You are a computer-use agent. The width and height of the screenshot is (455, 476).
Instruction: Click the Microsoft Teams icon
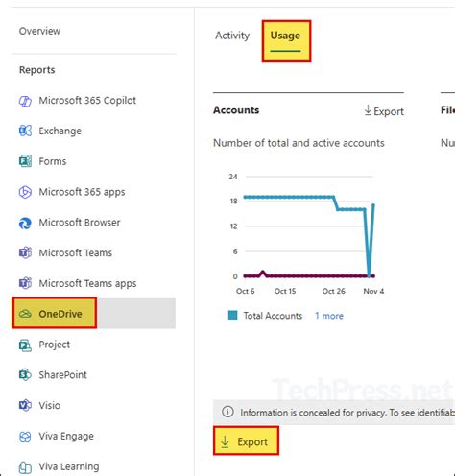click(x=25, y=252)
